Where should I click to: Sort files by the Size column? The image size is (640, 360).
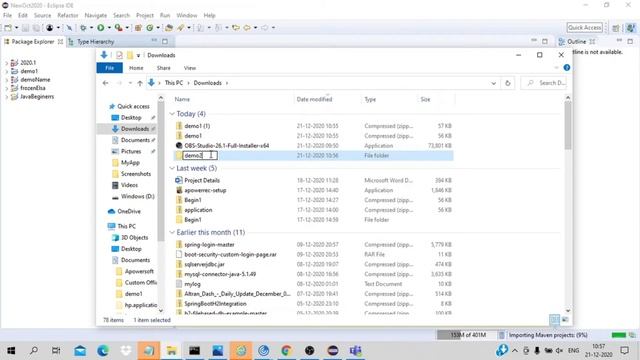pos(436,99)
